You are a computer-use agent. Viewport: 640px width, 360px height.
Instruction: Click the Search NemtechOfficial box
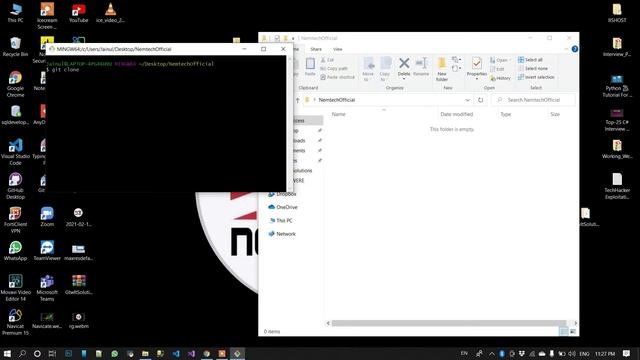[533, 100]
